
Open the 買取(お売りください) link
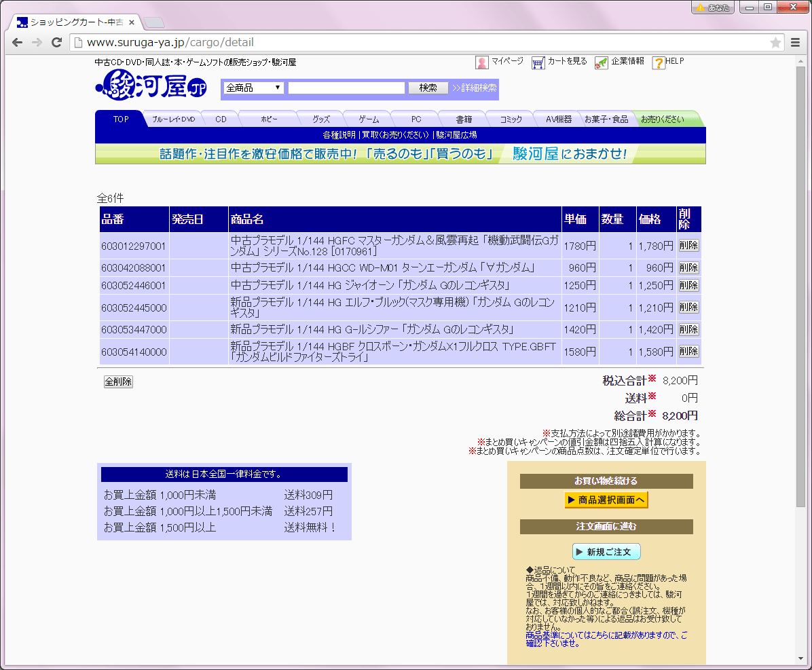pos(396,135)
